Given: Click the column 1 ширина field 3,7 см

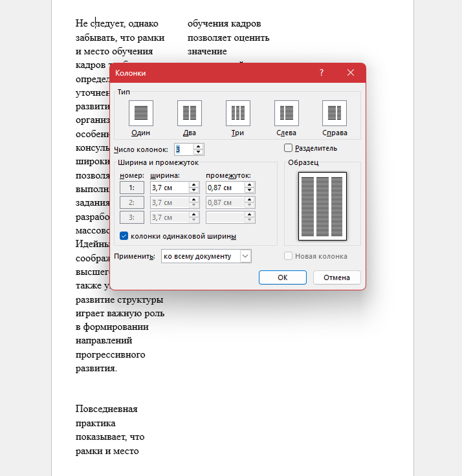Looking at the screenshot, I should pyautogui.click(x=170, y=188).
